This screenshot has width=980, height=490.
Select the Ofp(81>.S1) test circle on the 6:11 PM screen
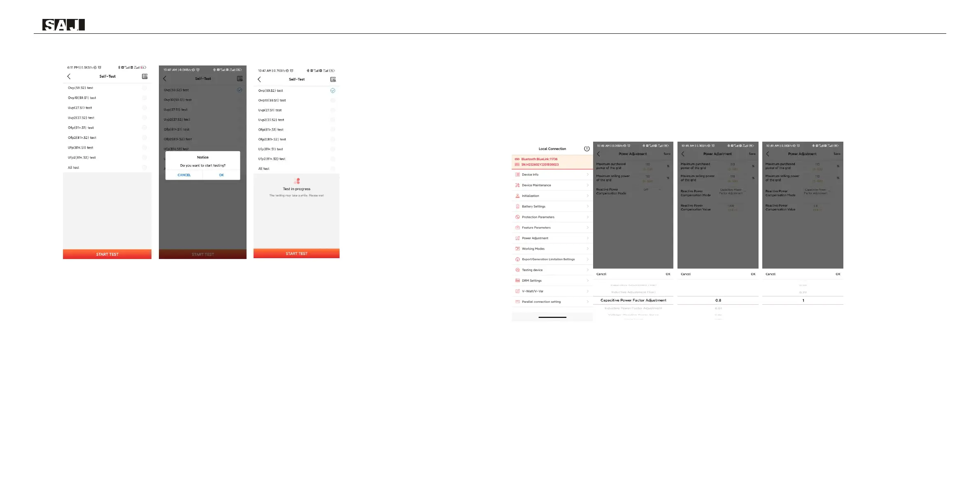point(144,128)
